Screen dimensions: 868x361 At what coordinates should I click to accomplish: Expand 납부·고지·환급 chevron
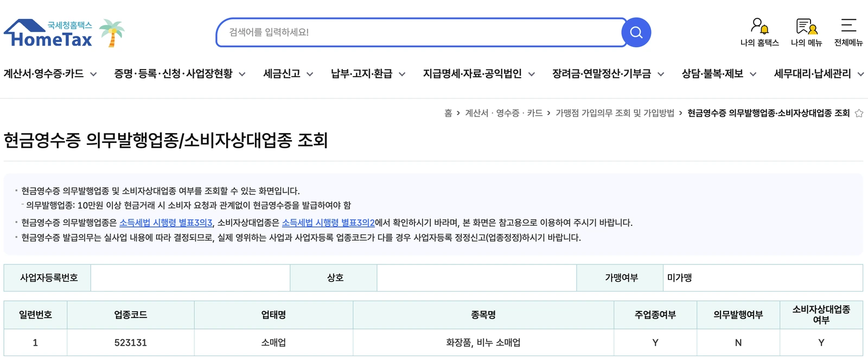pos(402,74)
